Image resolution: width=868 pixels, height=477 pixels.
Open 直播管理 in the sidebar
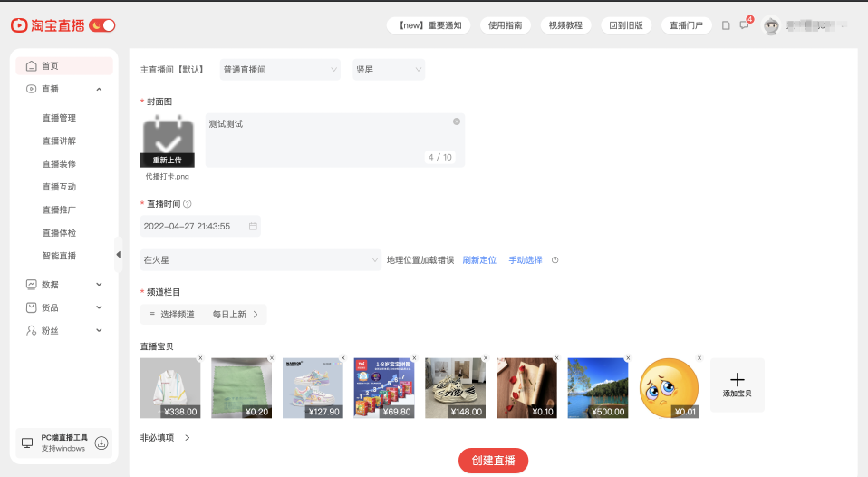(59, 118)
